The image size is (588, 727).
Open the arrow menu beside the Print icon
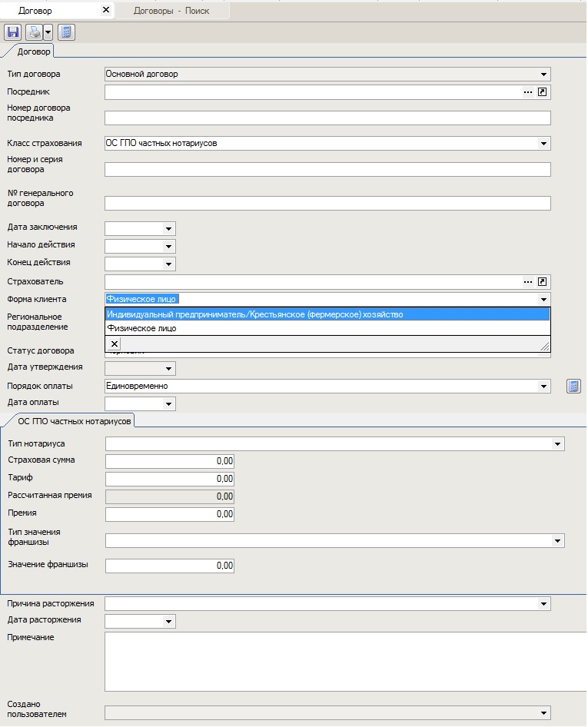point(48,32)
